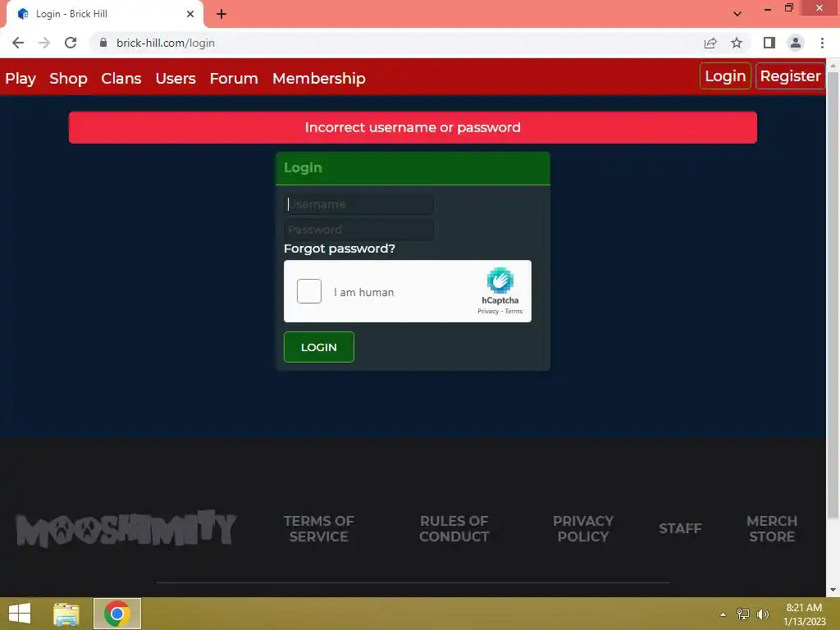Open the Play menu item

(x=21, y=78)
